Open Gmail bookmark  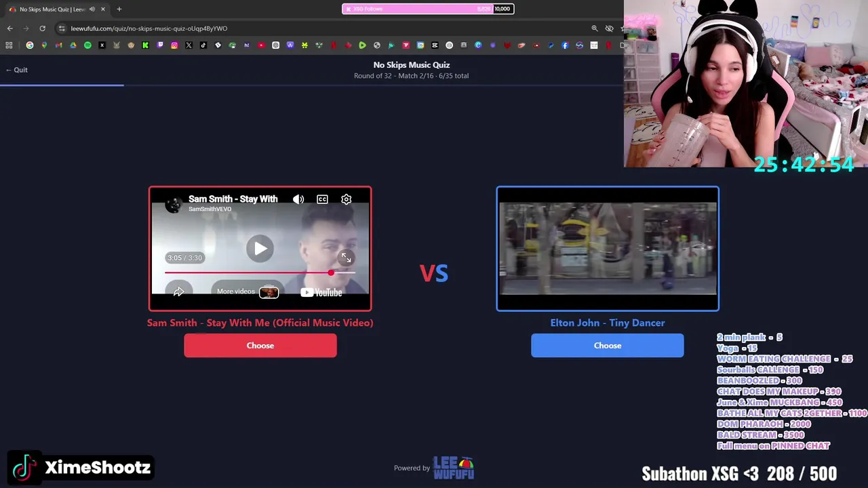pos(58,45)
